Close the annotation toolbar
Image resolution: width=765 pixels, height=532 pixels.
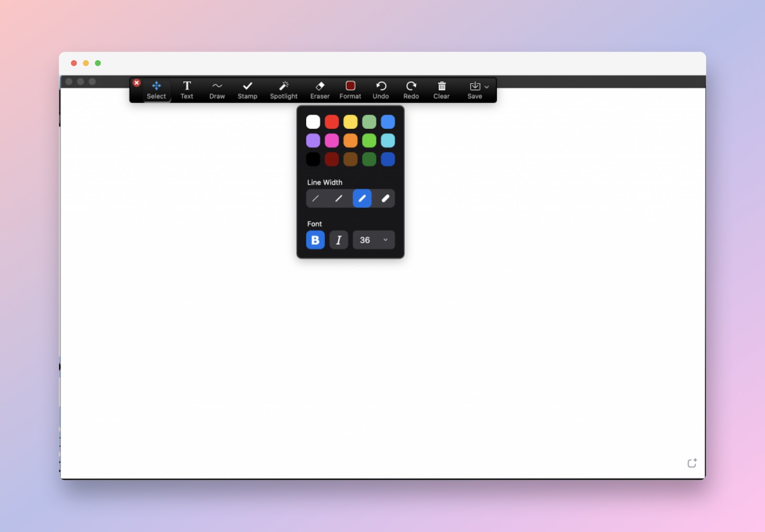pyautogui.click(x=137, y=83)
